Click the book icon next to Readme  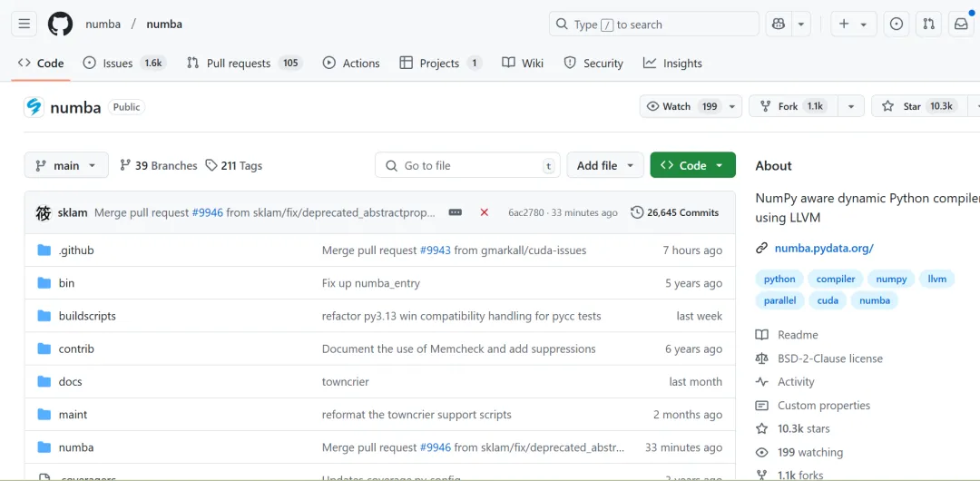761,335
